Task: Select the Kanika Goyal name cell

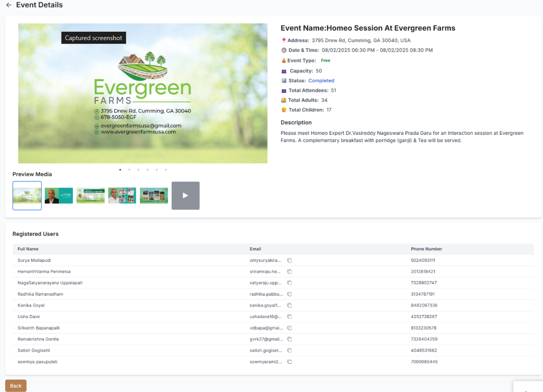Action: pyautogui.click(x=31, y=306)
